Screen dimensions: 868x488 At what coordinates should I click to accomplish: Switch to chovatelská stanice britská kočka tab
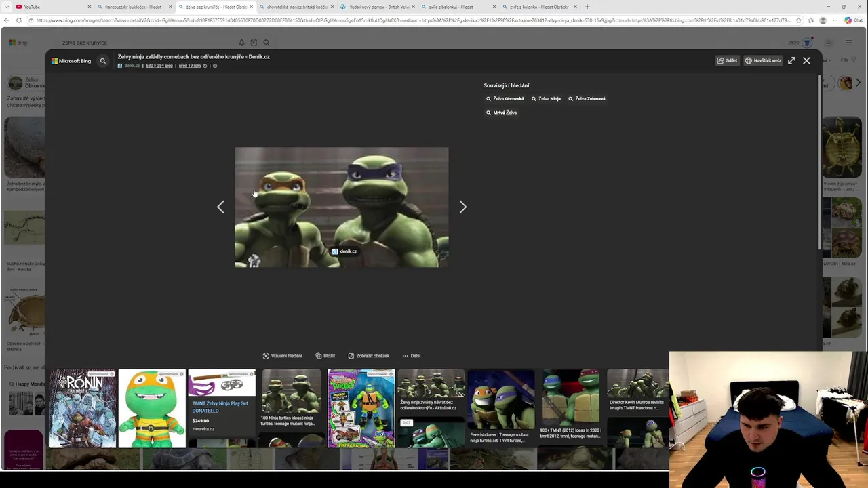click(x=297, y=7)
